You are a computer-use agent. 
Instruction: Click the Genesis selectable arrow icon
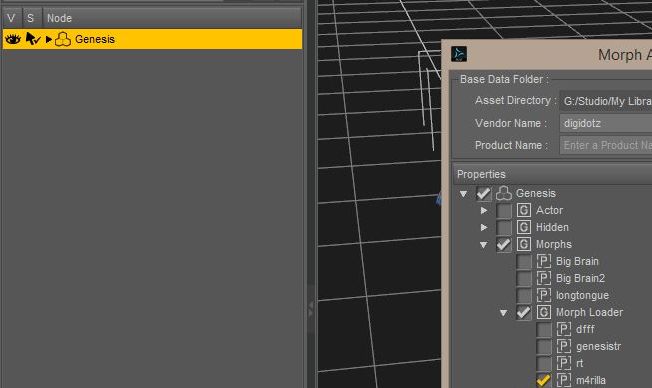tap(32, 39)
